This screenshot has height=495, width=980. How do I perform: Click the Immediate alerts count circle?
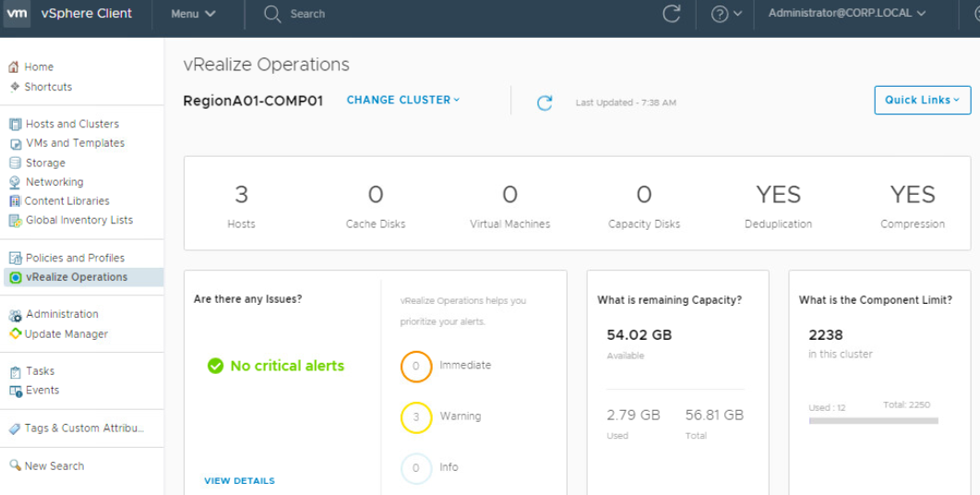click(x=416, y=366)
